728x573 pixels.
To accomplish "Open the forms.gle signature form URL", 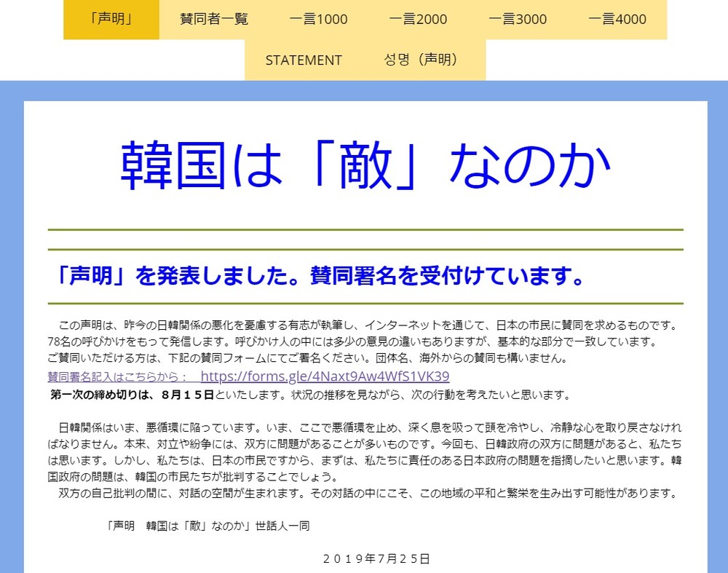I will click(x=325, y=376).
